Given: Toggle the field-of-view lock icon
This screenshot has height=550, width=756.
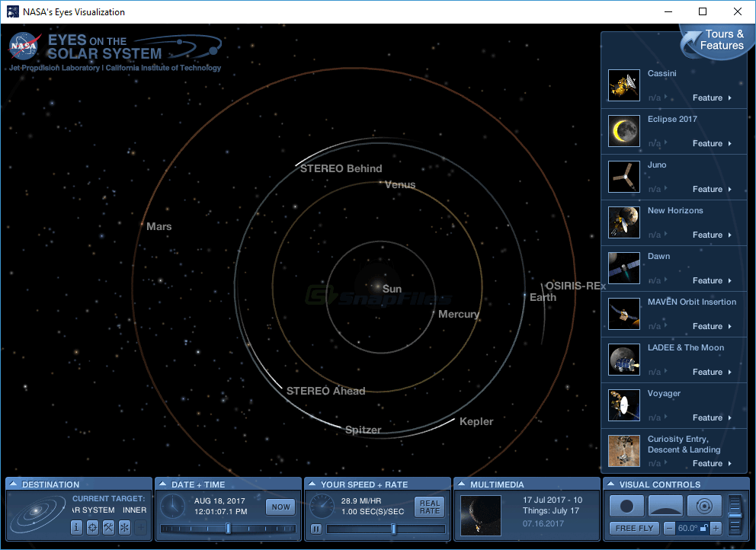Looking at the screenshot, I should pos(703,527).
